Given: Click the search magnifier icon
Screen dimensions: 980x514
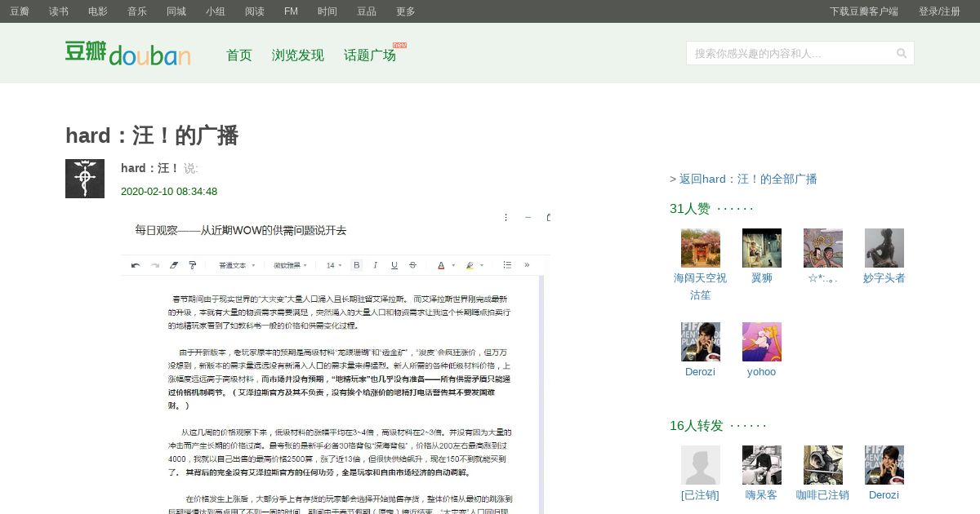Looking at the screenshot, I should (x=902, y=53).
